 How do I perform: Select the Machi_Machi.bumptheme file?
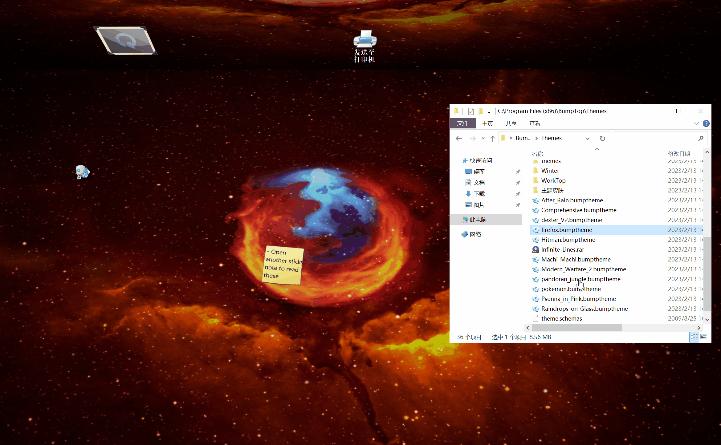click(x=576, y=259)
